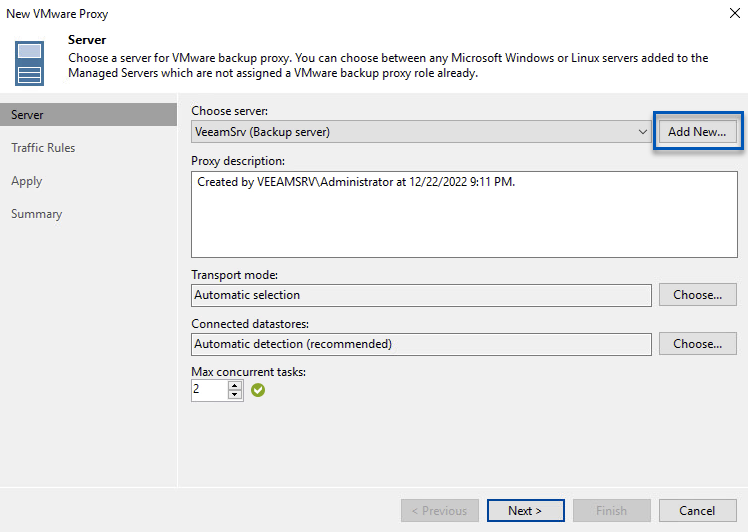The width and height of the screenshot is (748, 532).
Task: Jump to the Summary step
Action: [x=37, y=214]
